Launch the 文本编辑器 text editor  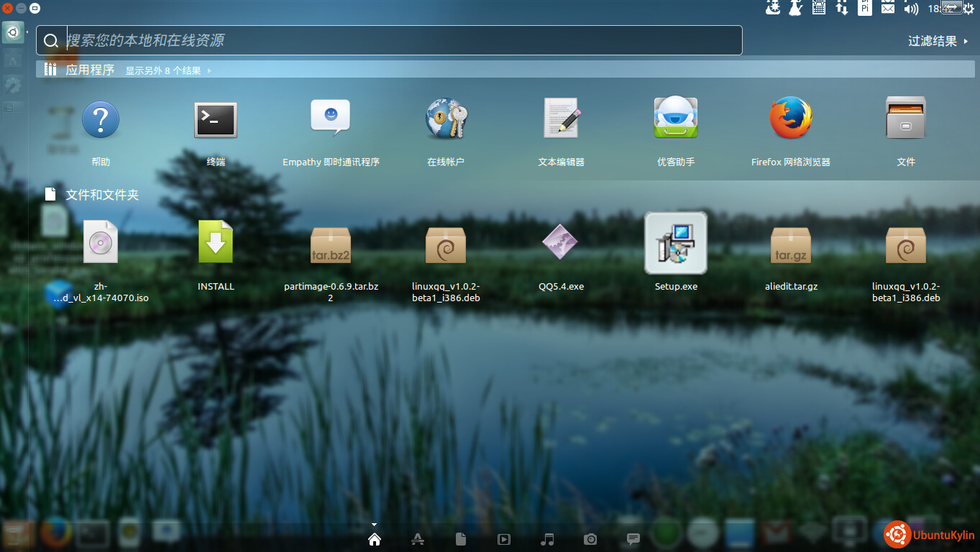(561, 119)
